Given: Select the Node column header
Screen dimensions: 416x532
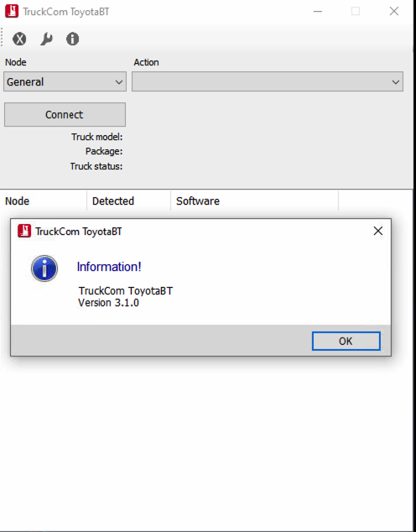Looking at the screenshot, I should (x=44, y=201).
